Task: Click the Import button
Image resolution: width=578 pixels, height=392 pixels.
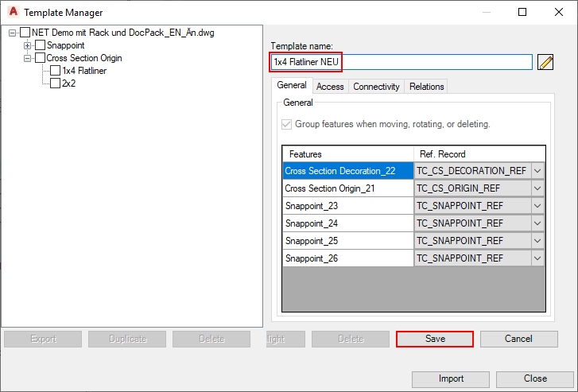Action: tap(451, 378)
